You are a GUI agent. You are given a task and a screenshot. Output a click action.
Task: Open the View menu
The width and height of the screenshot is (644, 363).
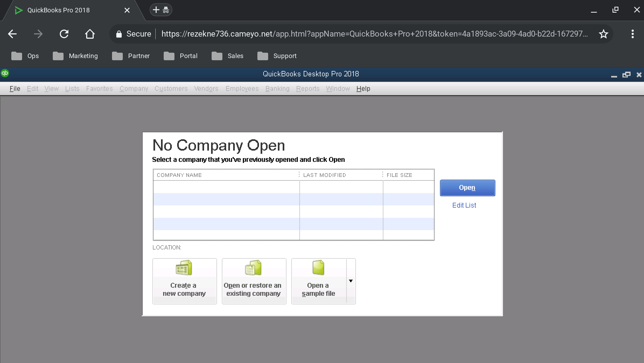(x=51, y=88)
